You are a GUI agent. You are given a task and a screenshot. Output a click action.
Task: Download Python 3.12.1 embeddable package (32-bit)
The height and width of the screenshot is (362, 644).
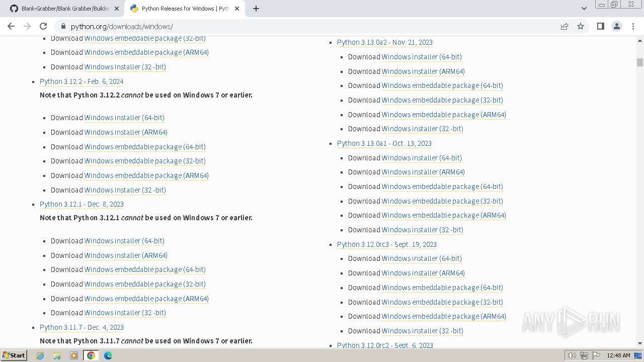click(x=145, y=284)
